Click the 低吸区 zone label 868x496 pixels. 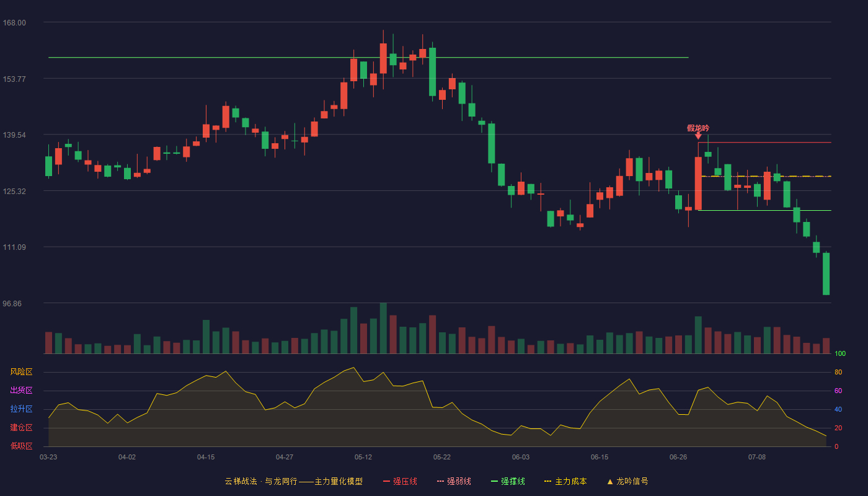(21, 446)
